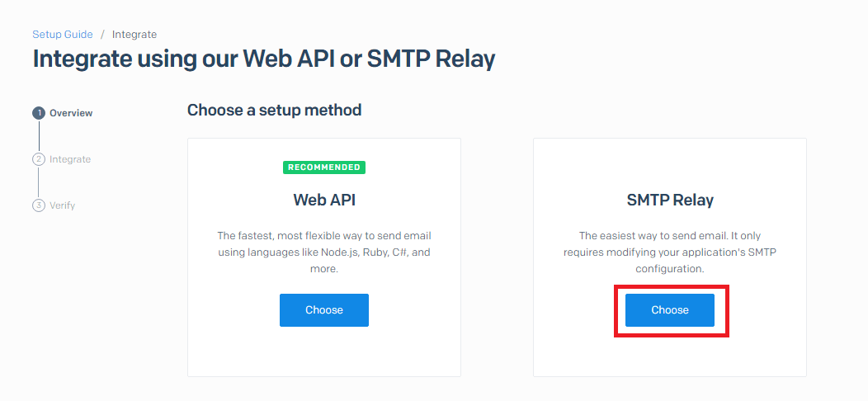Click the SMTP Relay card heading
868x401 pixels.
[670, 200]
